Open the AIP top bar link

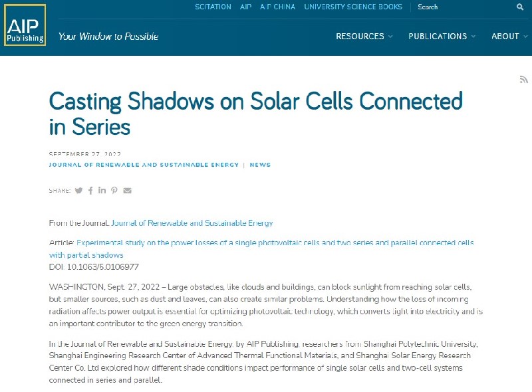pyautogui.click(x=245, y=7)
